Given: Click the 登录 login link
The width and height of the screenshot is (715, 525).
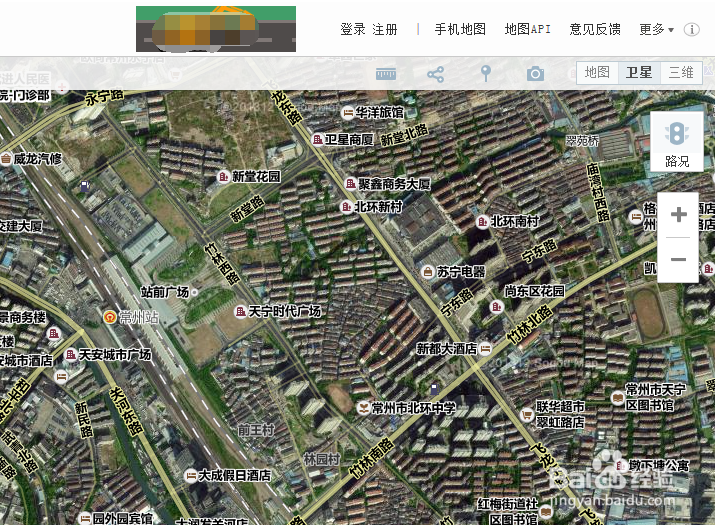Looking at the screenshot, I should [353, 30].
